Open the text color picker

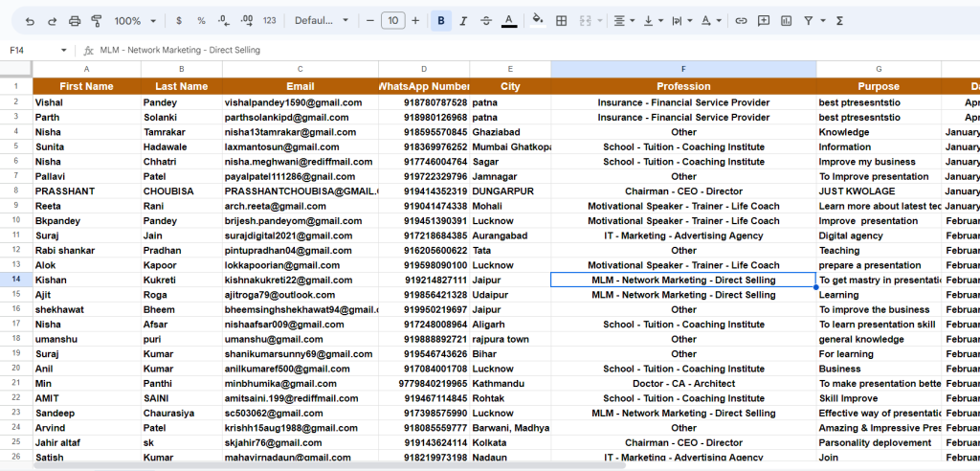coord(509,21)
